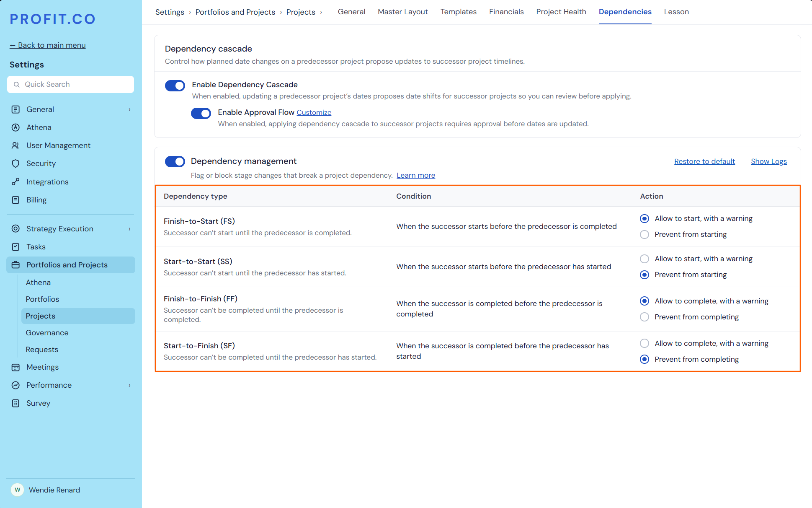The image size is (812, 508).
Task: Click the Quick Search magnifier icon
Action: pyautogui.click(x=17, y=85)
